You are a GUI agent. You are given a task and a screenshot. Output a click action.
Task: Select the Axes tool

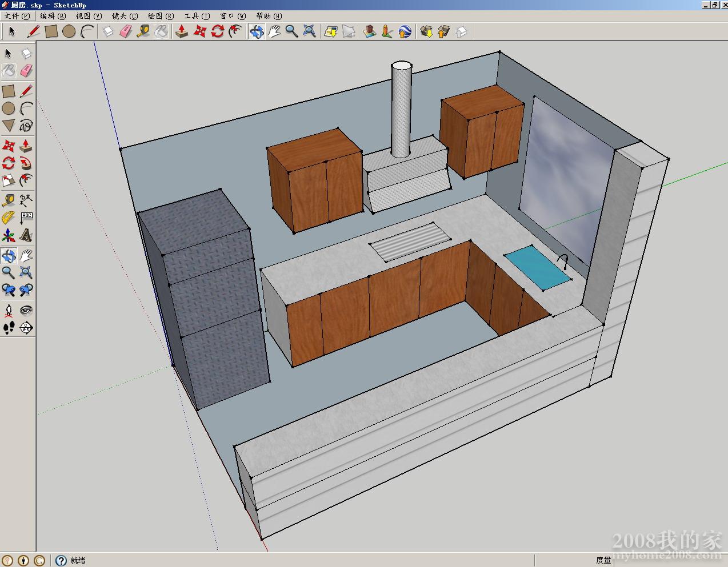point(9,235)
